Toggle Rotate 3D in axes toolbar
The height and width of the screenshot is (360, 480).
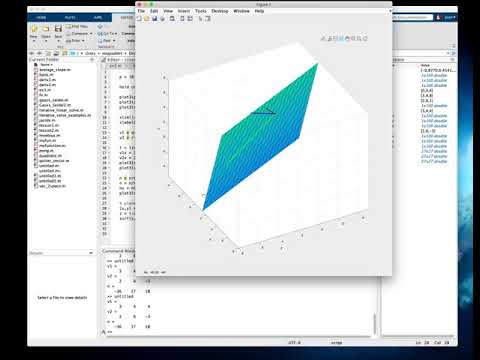[342, 39]
